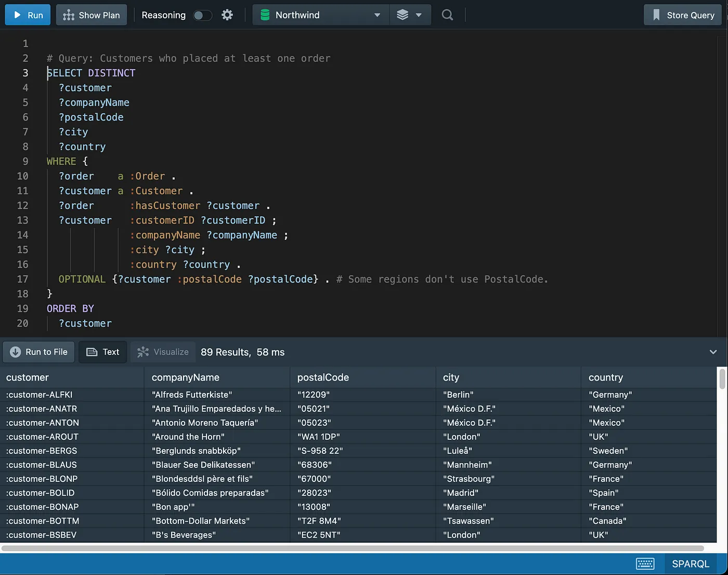
Task: Select postal code "WA1 1DP" cell
Action: 363,437
